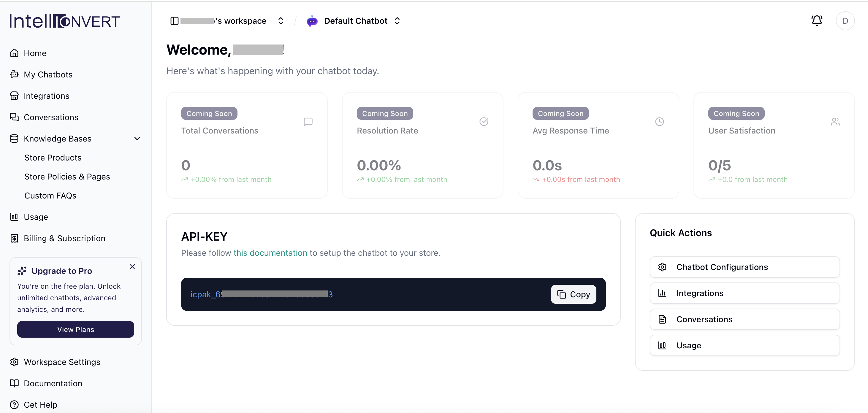The height and width of the screenshot is (413, 868).
Task: Go to Home in sidebar
Action: [75, 53]
